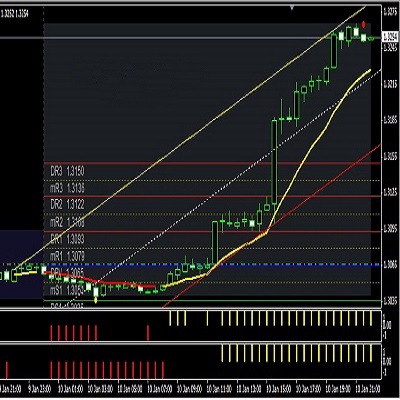400x400 pixels.
Task: Click the bid/ask quote text in top-left corner
Action: click(14, 14)
